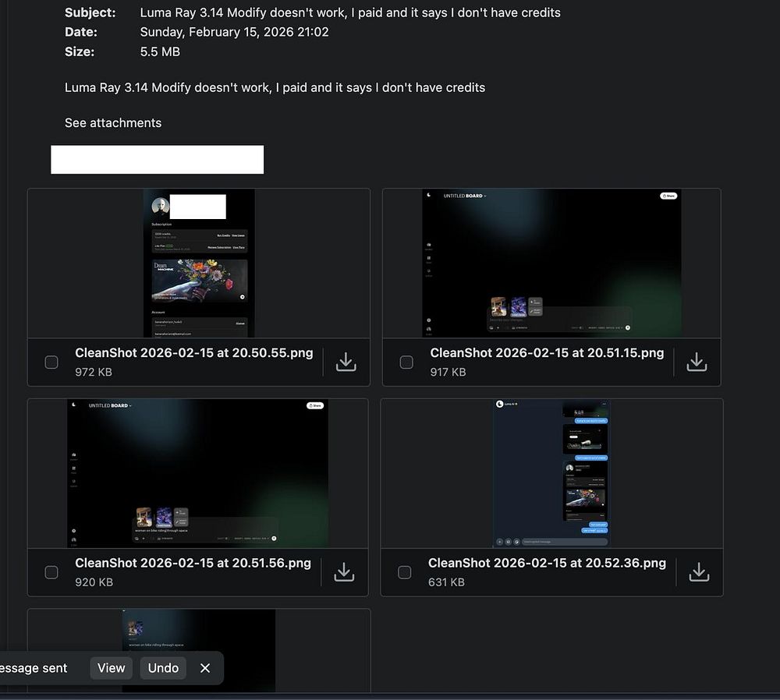Dismiss the message sent notification
The width and height of the screenshot is (780, 700).
point(205,668)
